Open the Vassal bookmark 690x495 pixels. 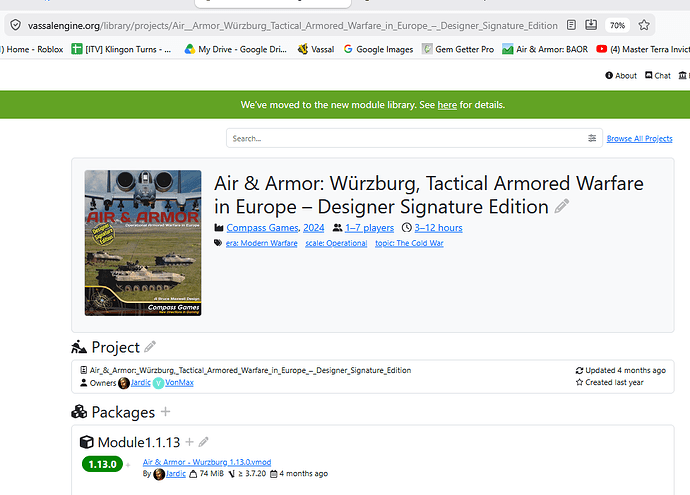[316, 49]
